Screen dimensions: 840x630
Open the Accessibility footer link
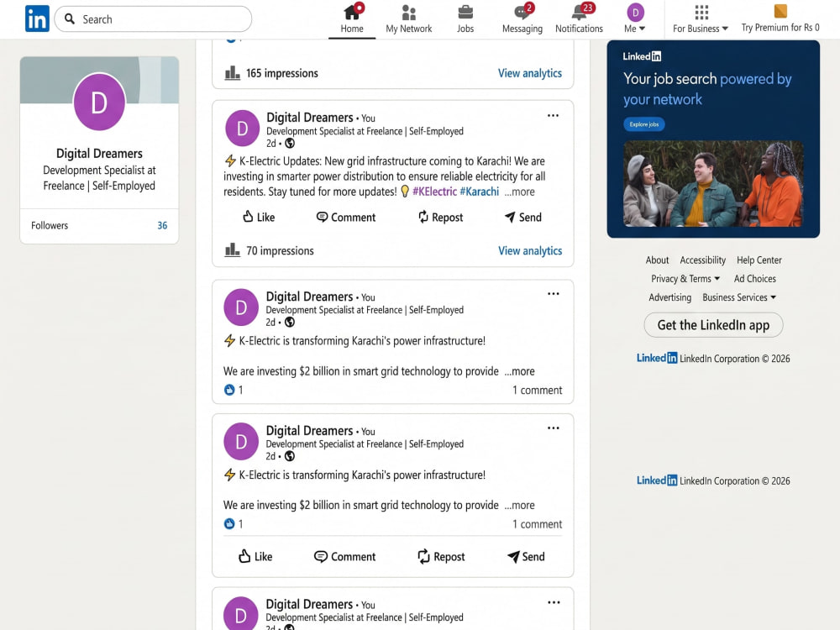click(x=702, y=260)
